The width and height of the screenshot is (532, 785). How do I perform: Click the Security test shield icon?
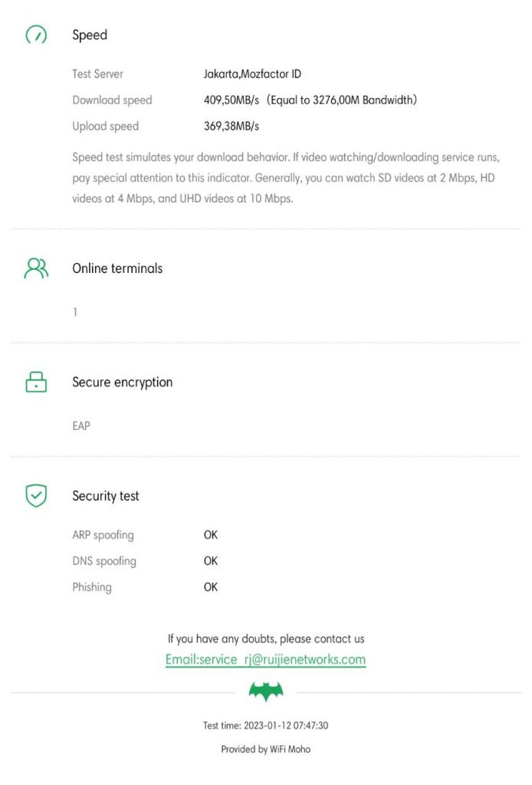coord(36,496)
